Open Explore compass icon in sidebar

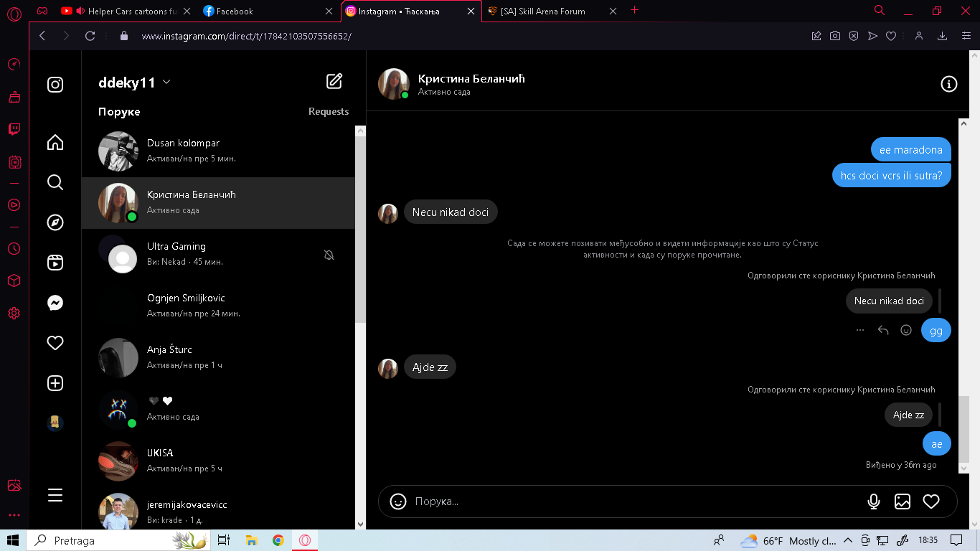click(55, 222)
